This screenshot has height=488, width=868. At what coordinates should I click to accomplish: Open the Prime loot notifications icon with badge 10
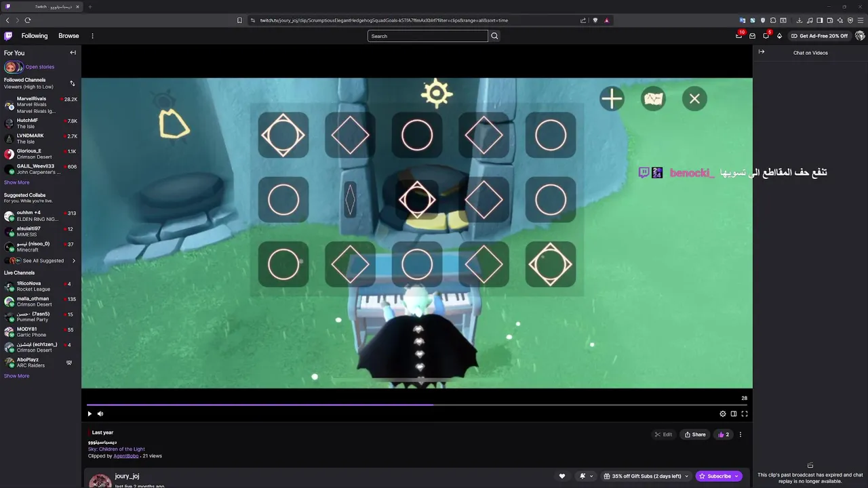tap(739, 35)
